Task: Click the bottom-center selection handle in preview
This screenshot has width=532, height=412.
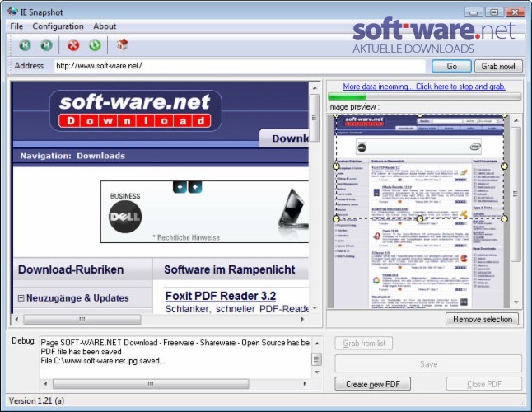Action: (420, 219)
